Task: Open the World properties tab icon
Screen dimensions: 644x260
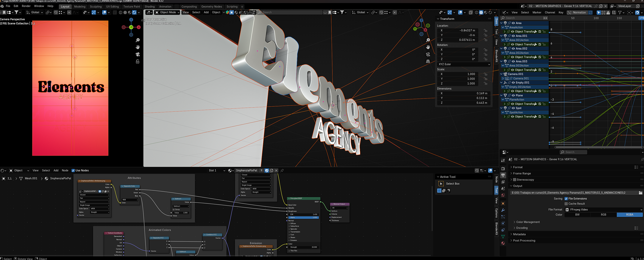Action: [503, 195]
